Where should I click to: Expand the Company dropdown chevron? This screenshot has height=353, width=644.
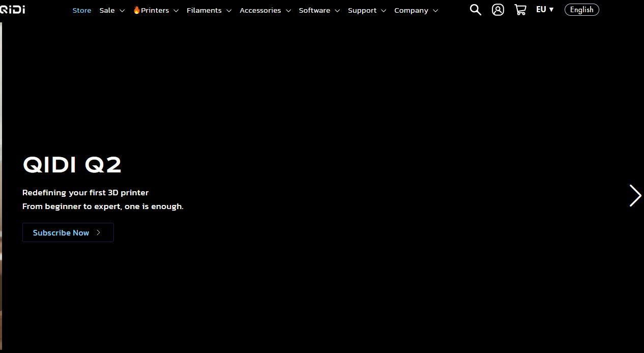coord(435,11)
